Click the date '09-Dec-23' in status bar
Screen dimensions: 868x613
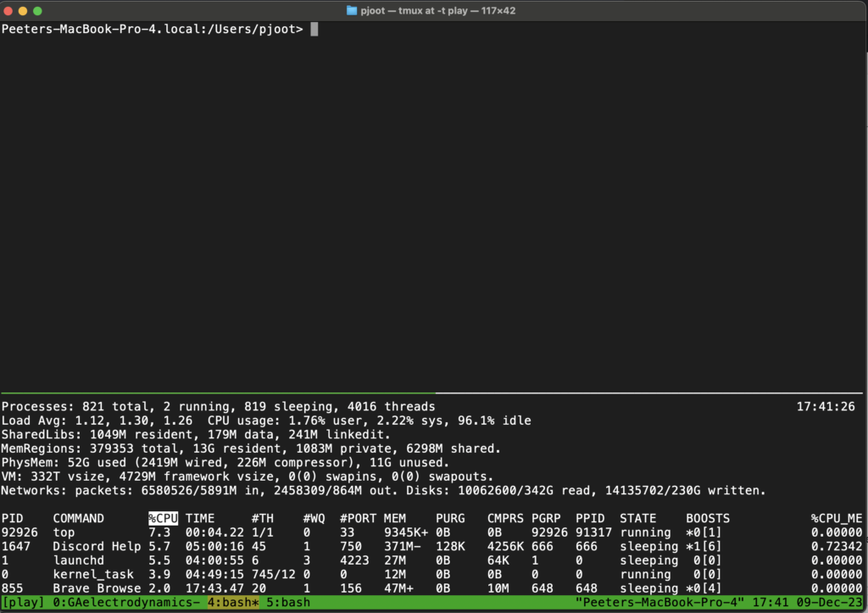click(829, 602)
